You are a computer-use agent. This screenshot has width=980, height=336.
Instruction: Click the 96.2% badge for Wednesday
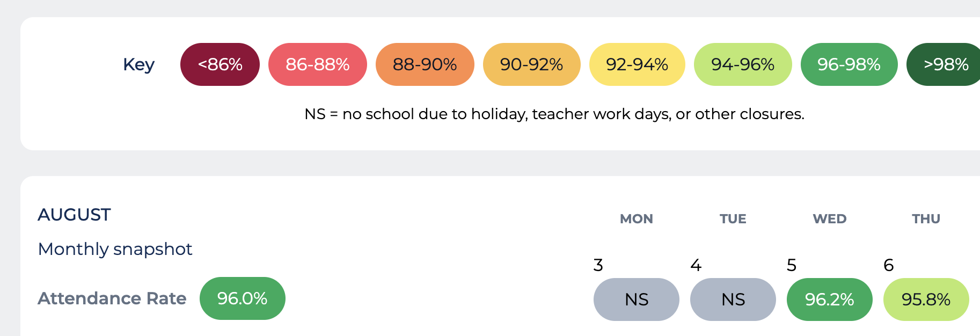pyautogui.click(x=830, y=300)
